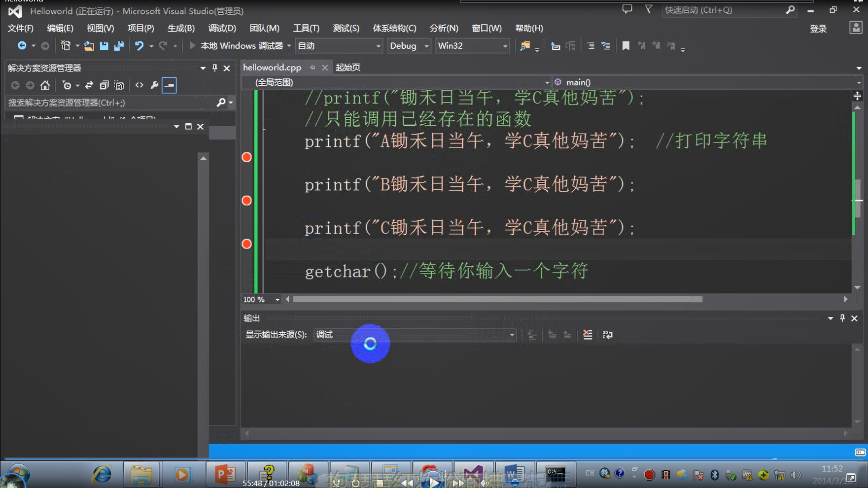This screenshot has height=488, width=868.
Task: Click the Navigate Backward arrow in toolbar
Action: coord(22,46)
